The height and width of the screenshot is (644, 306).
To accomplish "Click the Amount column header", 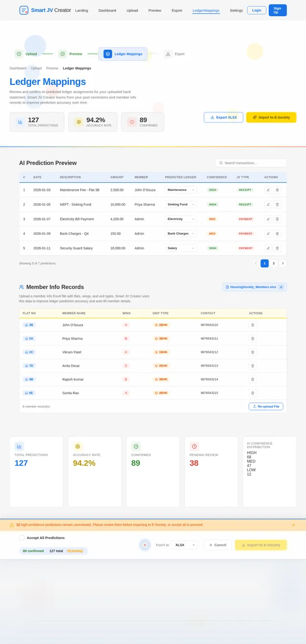I will (117, 177).
